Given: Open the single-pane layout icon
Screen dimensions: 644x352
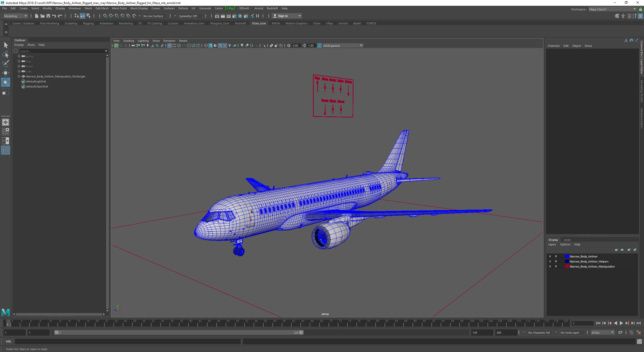Looking at the screenshot, I should point(6,122).
